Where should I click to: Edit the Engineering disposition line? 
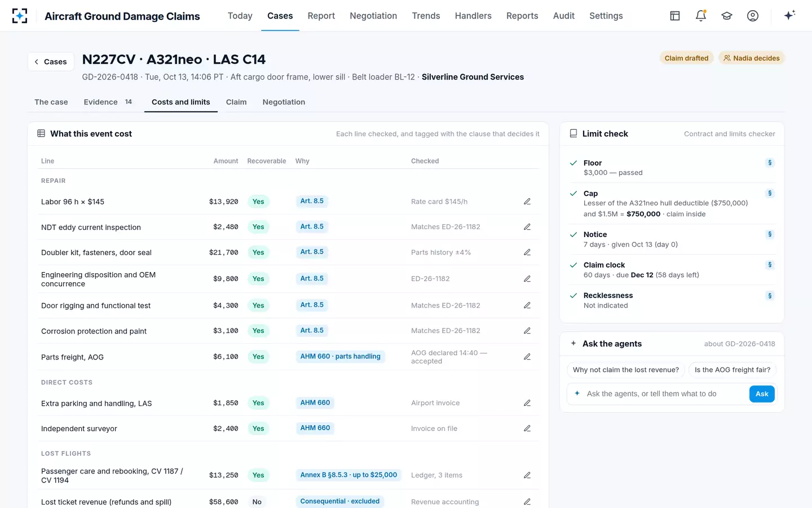coord(527,279)
